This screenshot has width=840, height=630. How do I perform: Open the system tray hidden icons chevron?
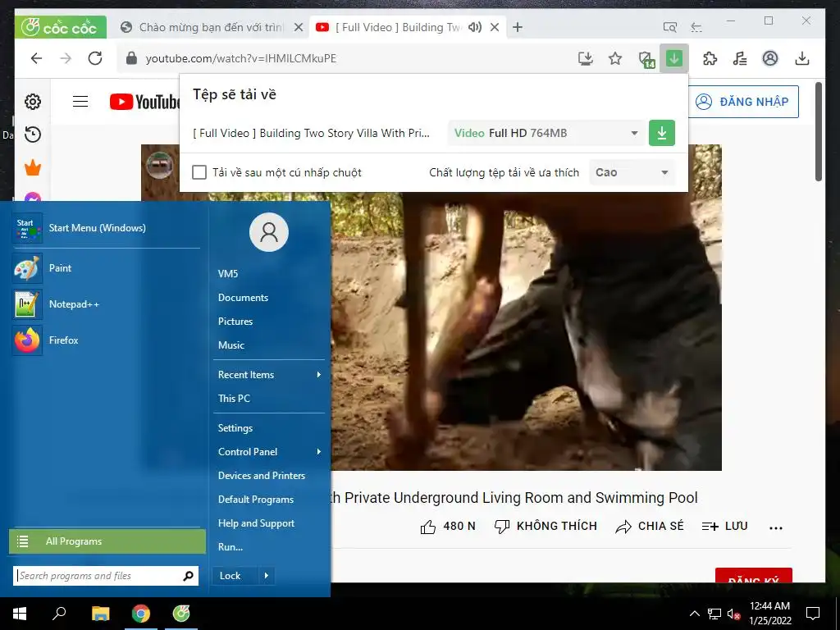[694, 614]
